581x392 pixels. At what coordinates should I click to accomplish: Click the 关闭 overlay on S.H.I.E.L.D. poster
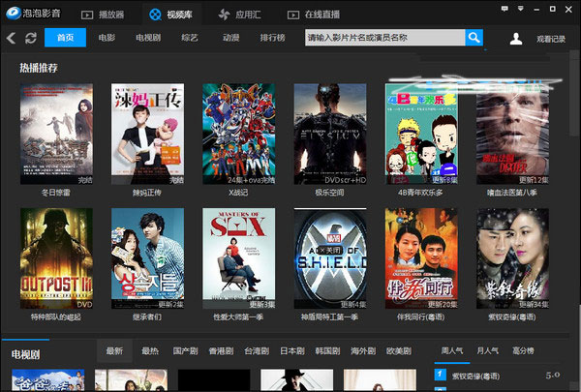[x=330, y=251]
